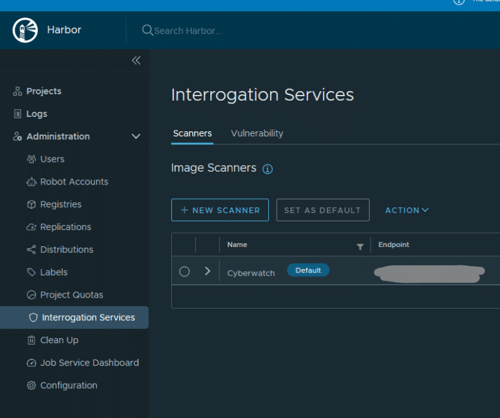Click the Endpoint column header
This screenshot has width=500, height=418.
click(393, 245)
